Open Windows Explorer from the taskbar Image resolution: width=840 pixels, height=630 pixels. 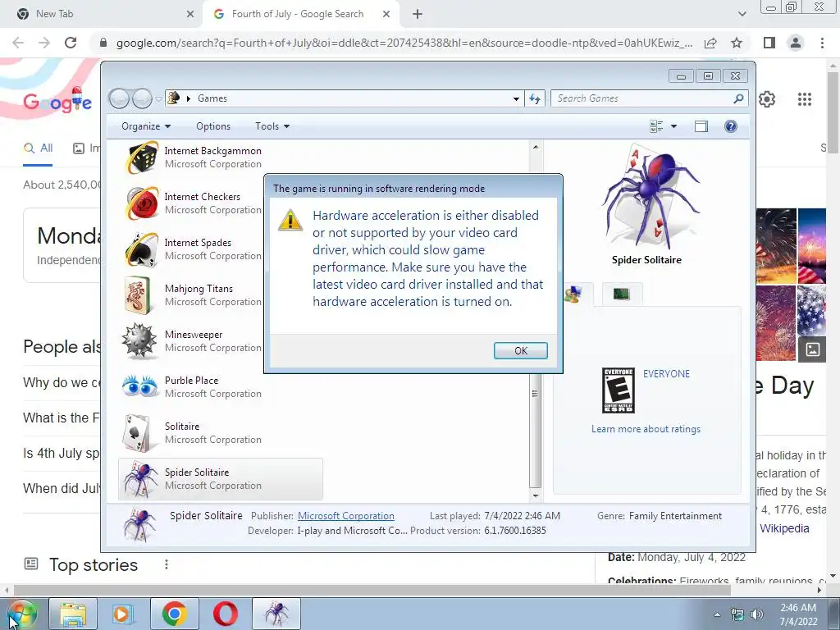point(73,614)
